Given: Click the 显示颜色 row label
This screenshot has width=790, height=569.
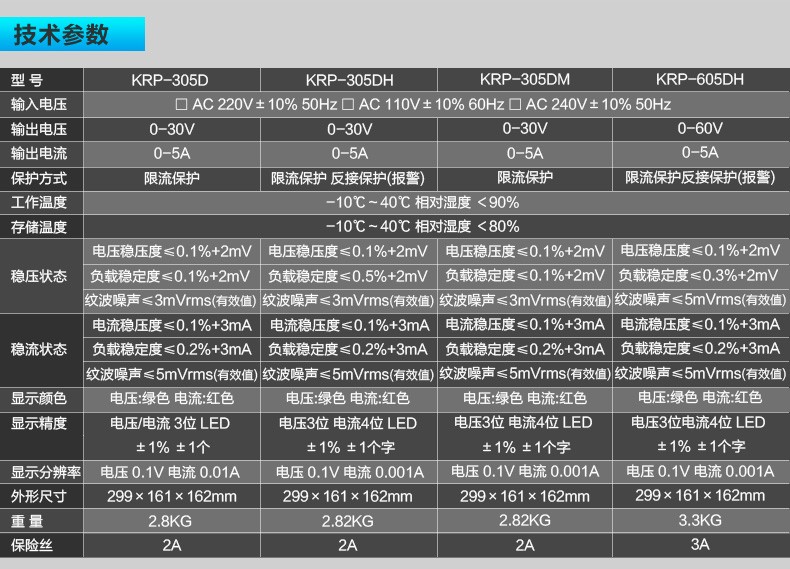Looking at the screenshot, I should [39, 398].
